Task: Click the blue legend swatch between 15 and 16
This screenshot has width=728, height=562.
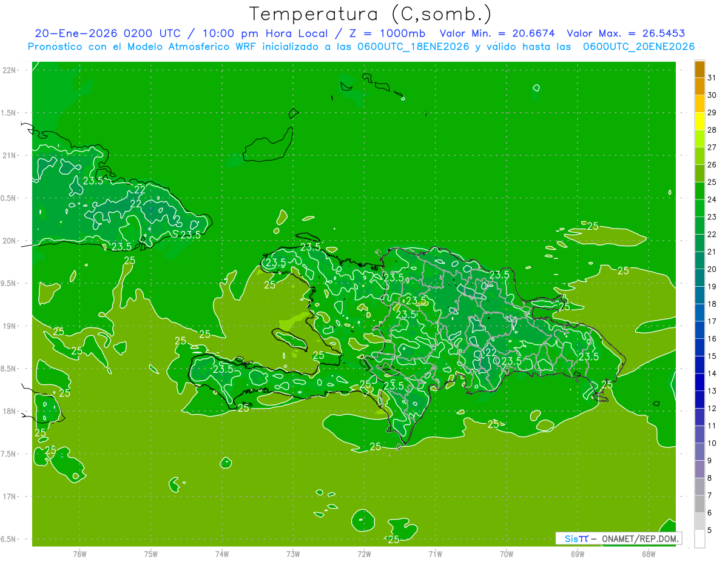Action: click(x=699, y=347)
